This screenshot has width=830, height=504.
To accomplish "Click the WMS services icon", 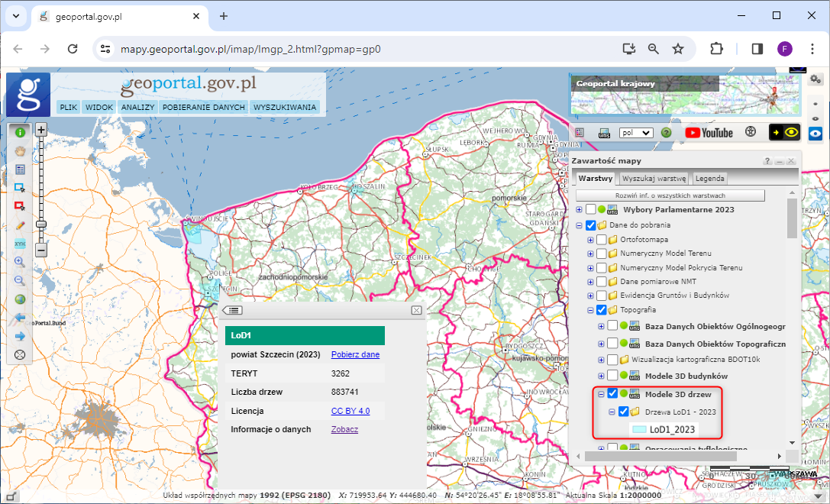I will pyautogui.click(x=603, y=132).
